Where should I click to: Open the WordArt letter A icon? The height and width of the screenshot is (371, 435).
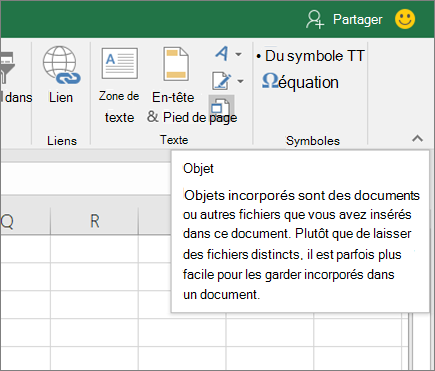(x=222, y=53)
